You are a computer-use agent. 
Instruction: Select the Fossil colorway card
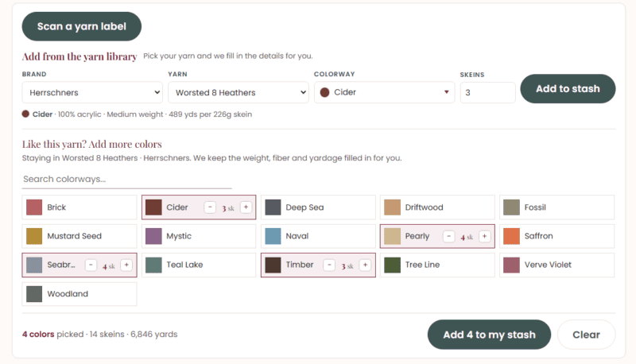[x=557, y=207]
